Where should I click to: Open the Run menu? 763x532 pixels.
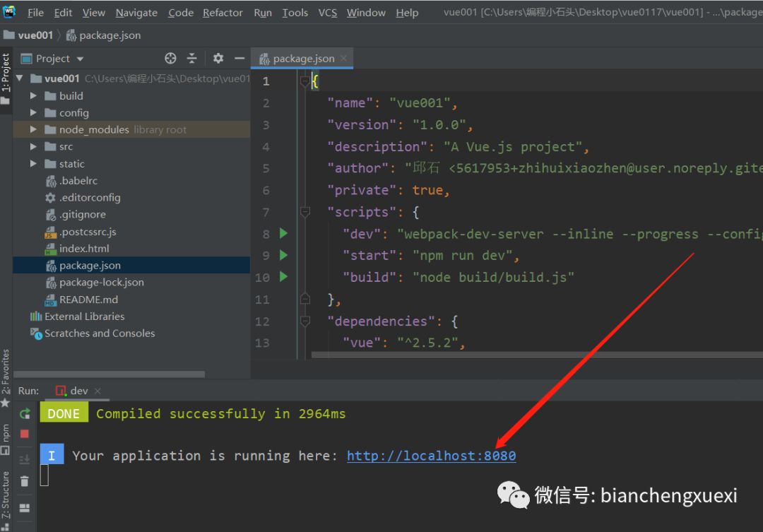tap(263, 12)
